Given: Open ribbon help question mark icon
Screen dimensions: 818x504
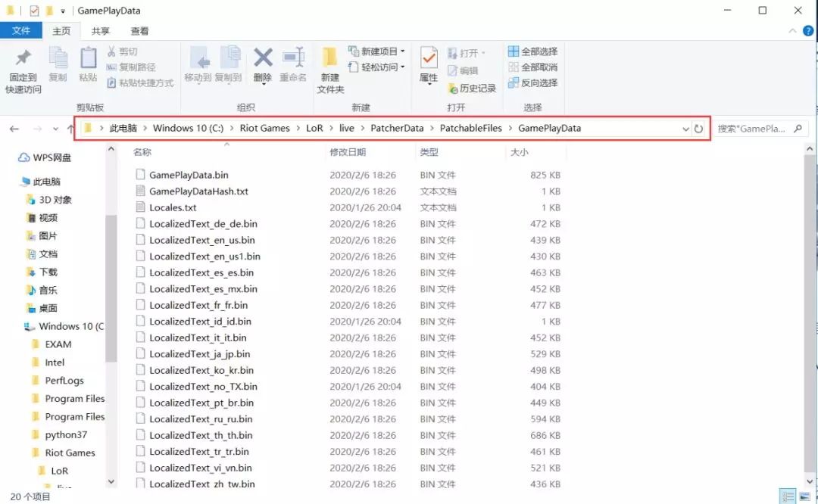Looking at the screenshot, I should click(x=807, y=31).
